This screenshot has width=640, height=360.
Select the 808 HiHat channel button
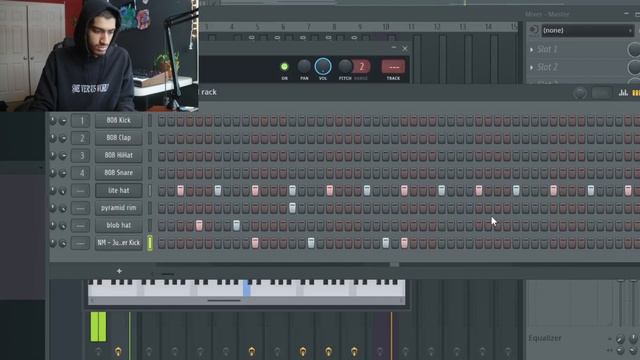[119, 156]
